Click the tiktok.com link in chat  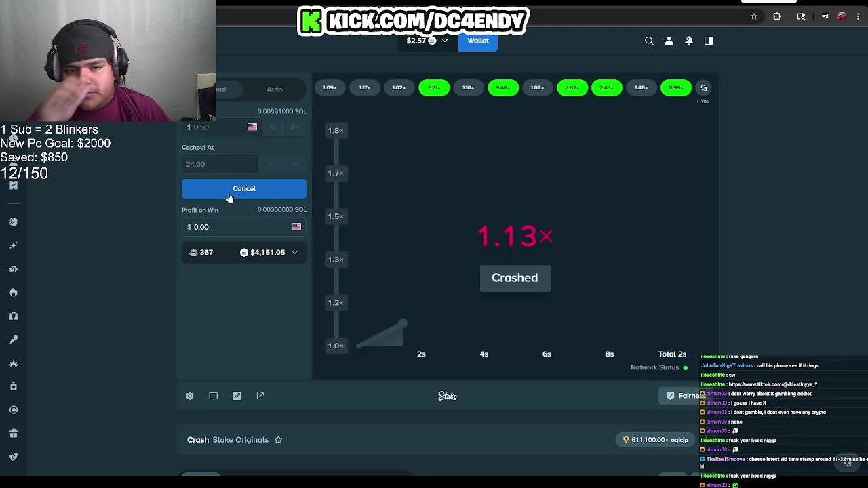[773, 384]
